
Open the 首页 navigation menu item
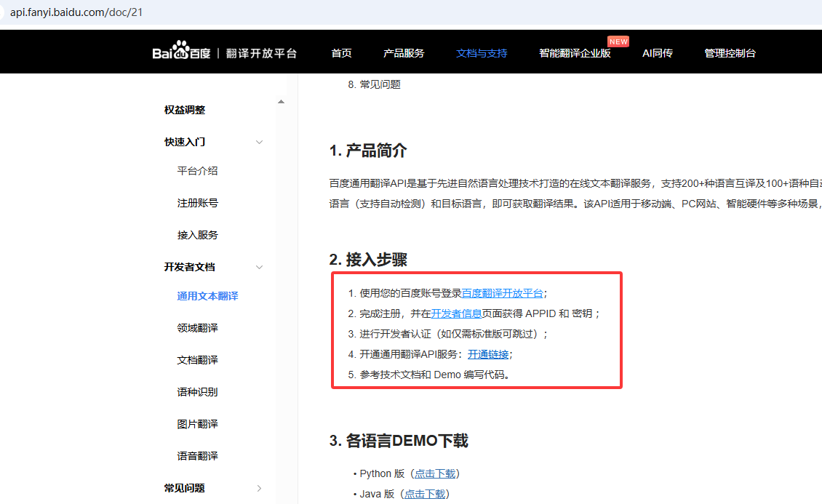click(341, 53)
